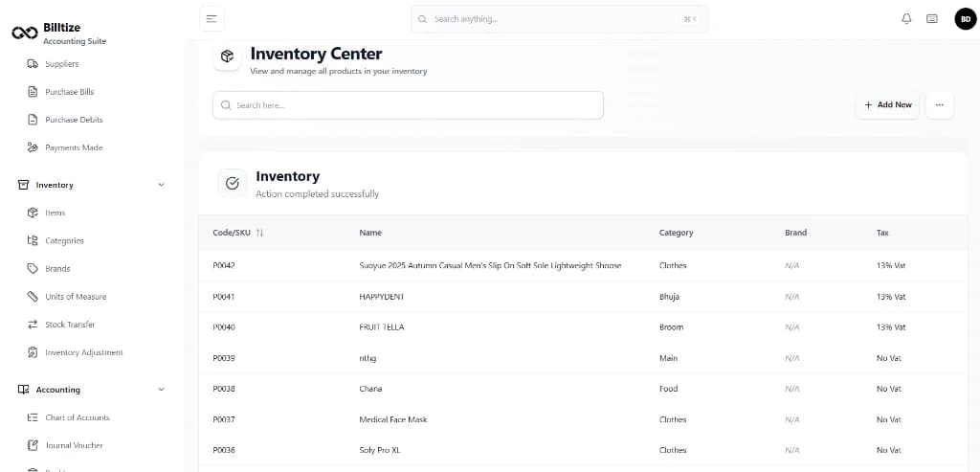The image size is (980, 472).
Task: Click product name HAPPYDENT
Action: tap(381, 297)
